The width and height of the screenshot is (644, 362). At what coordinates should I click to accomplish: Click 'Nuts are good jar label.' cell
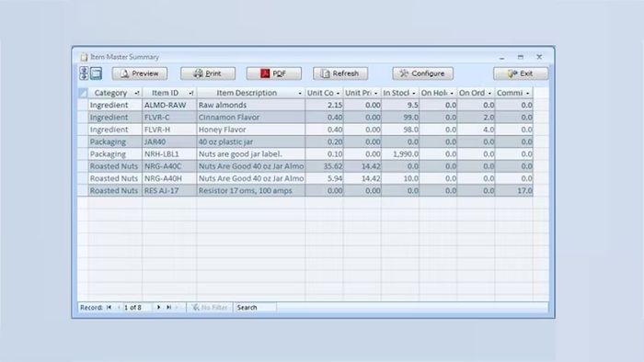click(x=251, y=154)
